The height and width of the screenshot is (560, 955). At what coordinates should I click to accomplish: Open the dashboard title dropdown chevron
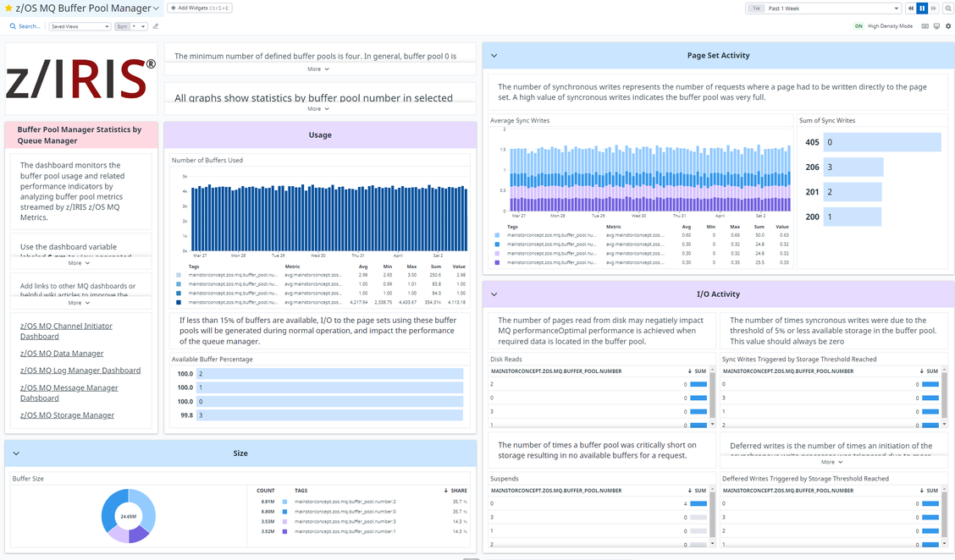[157, 8]
